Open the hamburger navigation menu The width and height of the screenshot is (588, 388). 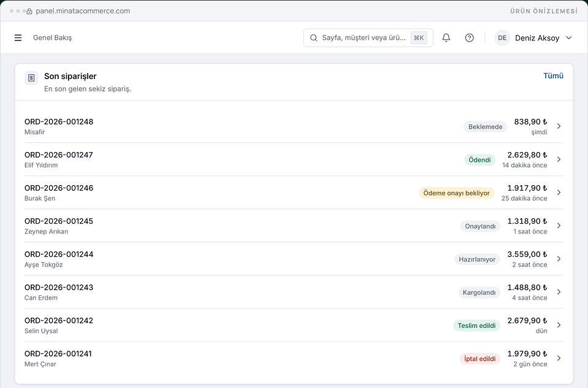point(18,37)
